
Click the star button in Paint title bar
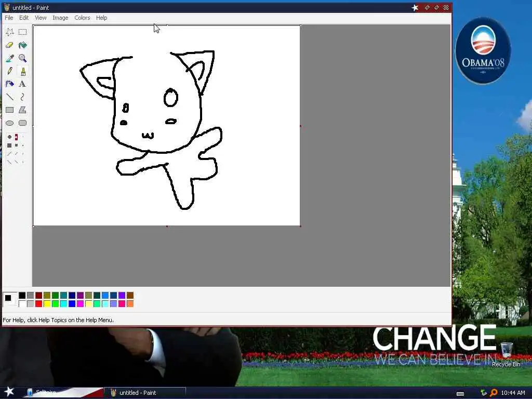tap(415, 7)
